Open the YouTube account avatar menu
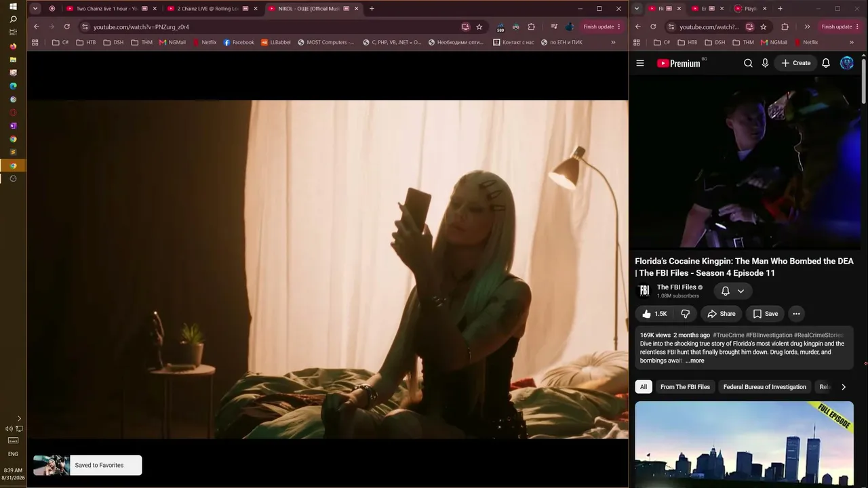The width and height of the screenshot is (868, 488). 847,63
